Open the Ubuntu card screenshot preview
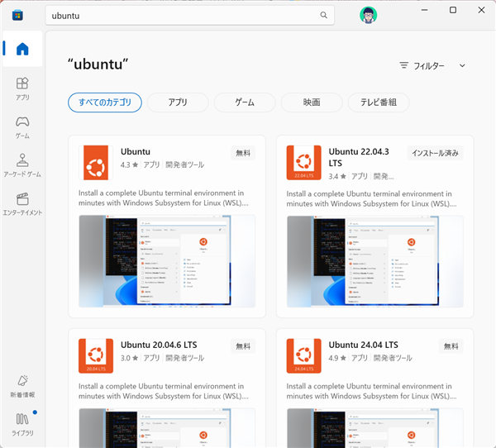Screen dimensions: 496x448 pyautogui.click(x=167, y=261)
